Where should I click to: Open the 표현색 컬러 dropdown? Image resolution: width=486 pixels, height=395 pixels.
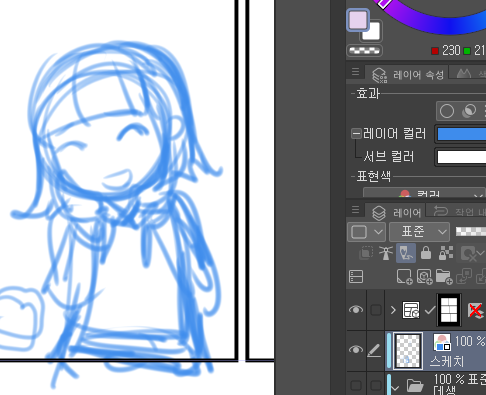[424, 193]
